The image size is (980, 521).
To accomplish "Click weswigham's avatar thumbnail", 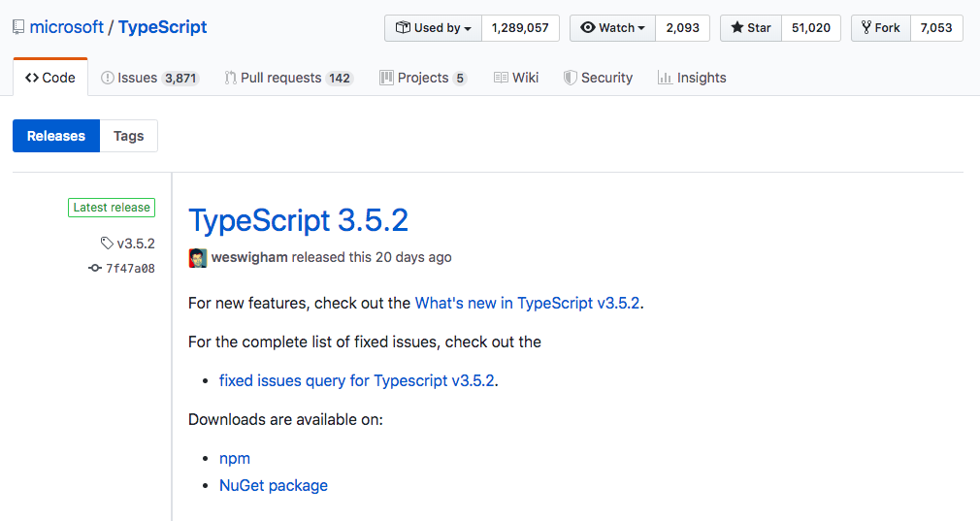I will point(198,258).
